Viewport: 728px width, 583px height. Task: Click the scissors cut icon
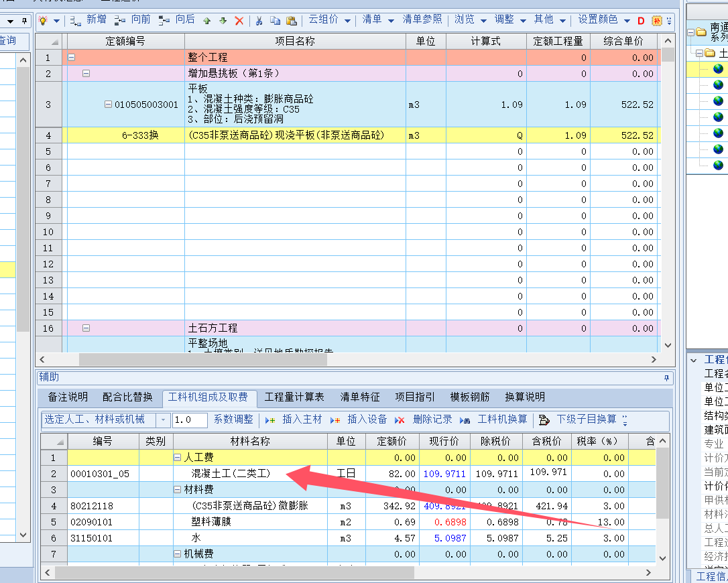[259, 20]
